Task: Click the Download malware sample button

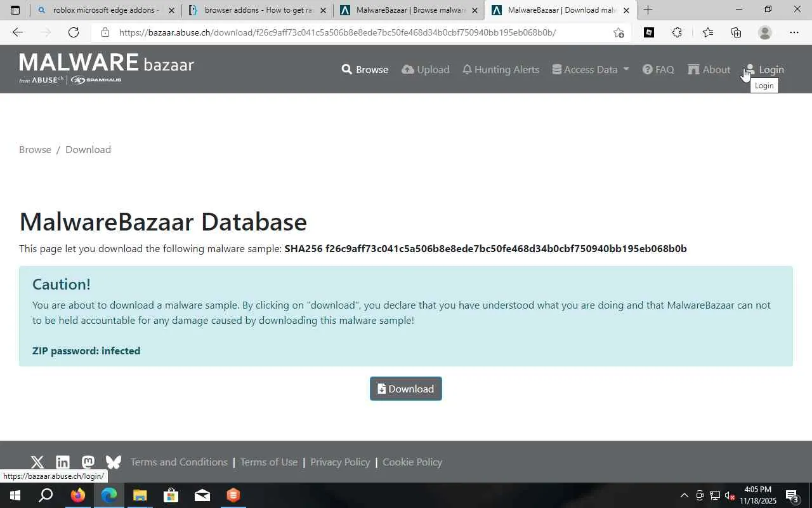Action: point(406,389)
